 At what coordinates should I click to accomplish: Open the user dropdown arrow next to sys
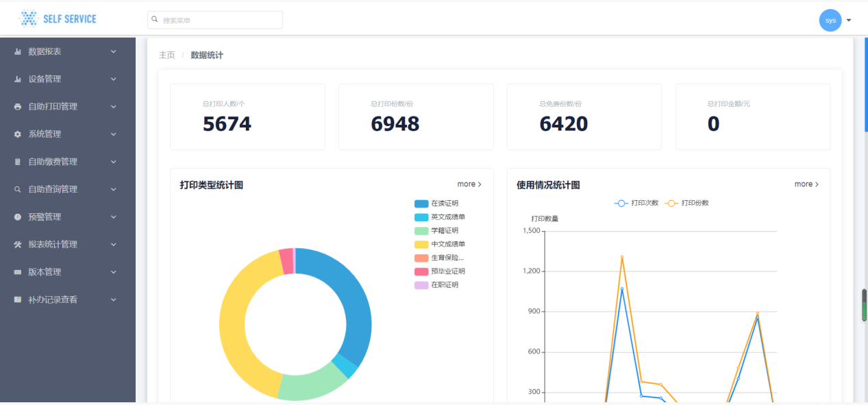[849, 21]
